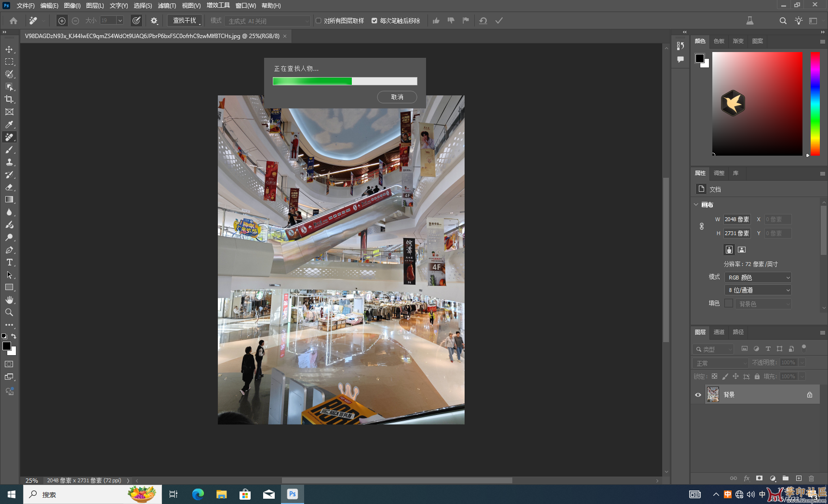Open the 8 位/通道 bit depth dropdown

click(758, 290)
